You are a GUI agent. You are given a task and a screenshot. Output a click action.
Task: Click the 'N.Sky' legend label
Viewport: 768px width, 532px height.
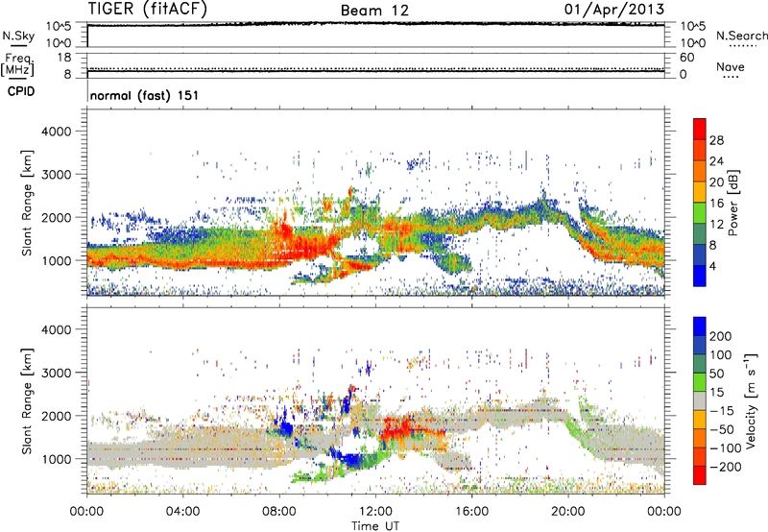click(18, 36)
